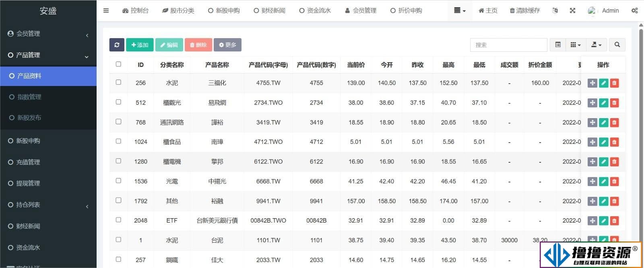Open the header list dropdown menu

[460, 10]
